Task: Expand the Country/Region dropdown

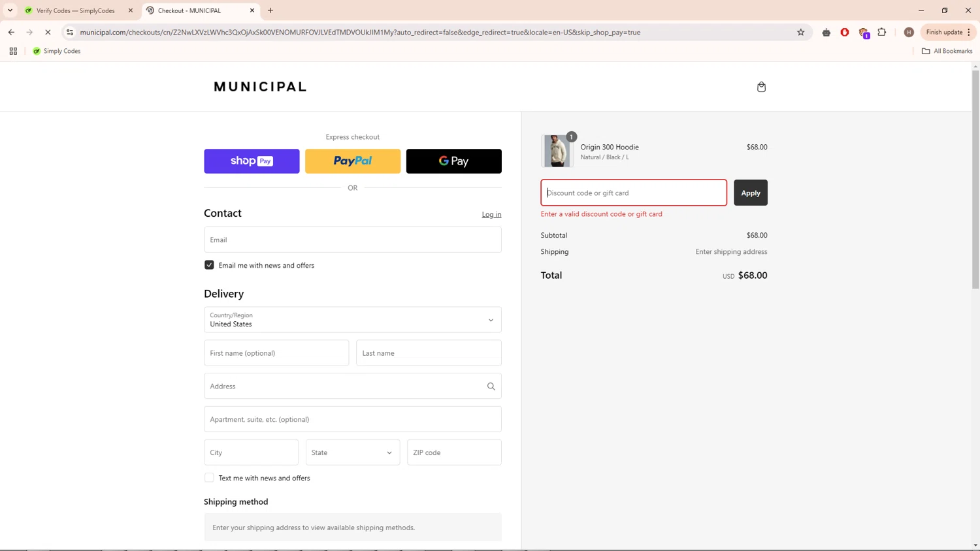Action: click(353, 320)
